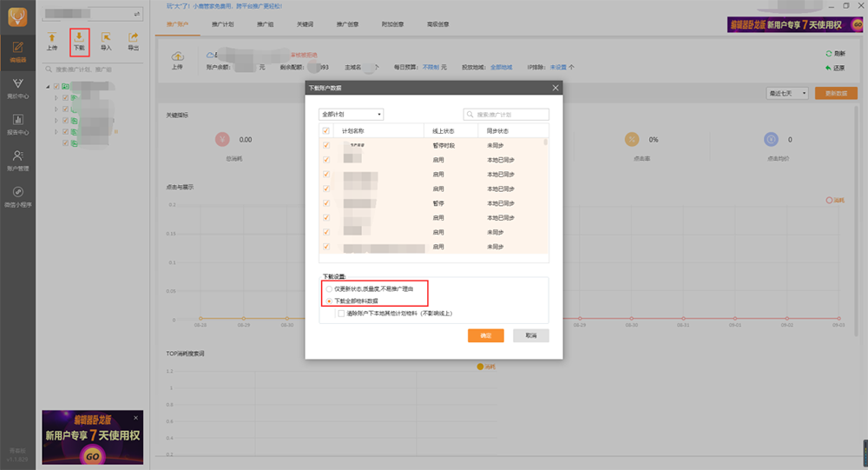Check 清除账户下本地其他计划物料 checkbox
868x470 pixels.
[x=341, y=313]
